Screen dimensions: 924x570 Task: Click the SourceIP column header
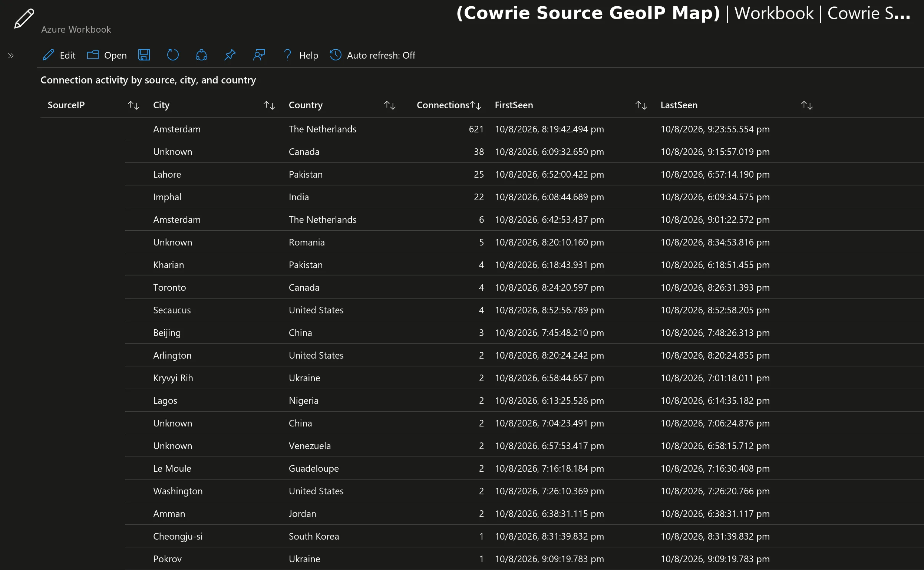coord(66,105)
